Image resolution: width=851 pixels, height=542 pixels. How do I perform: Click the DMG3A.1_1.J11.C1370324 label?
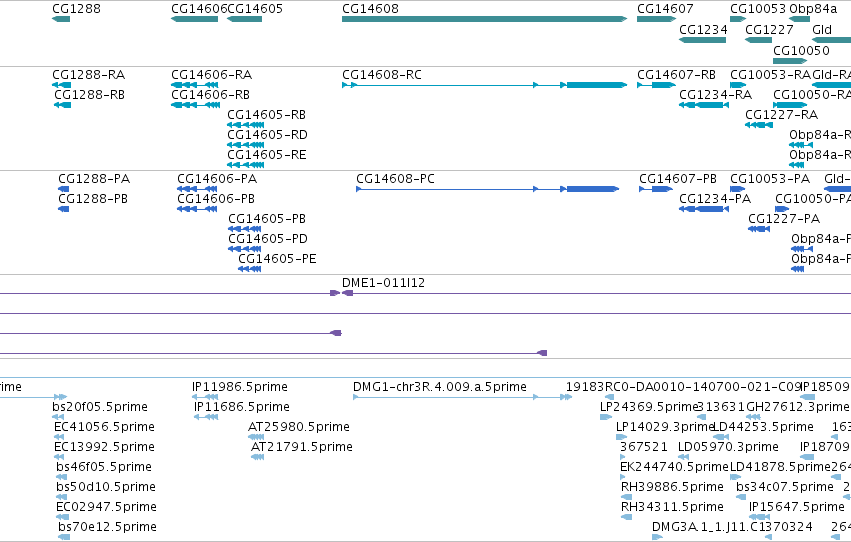click(x=732, y=526)
